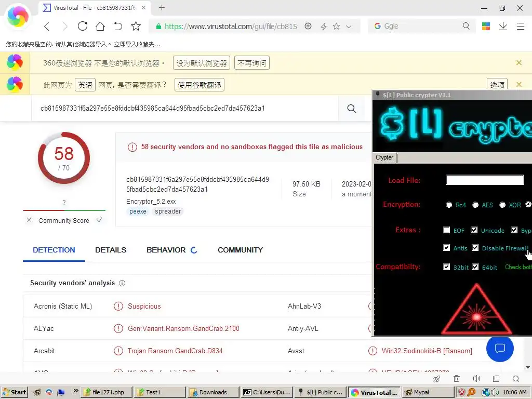Click the Load File input in crypter

485,180
